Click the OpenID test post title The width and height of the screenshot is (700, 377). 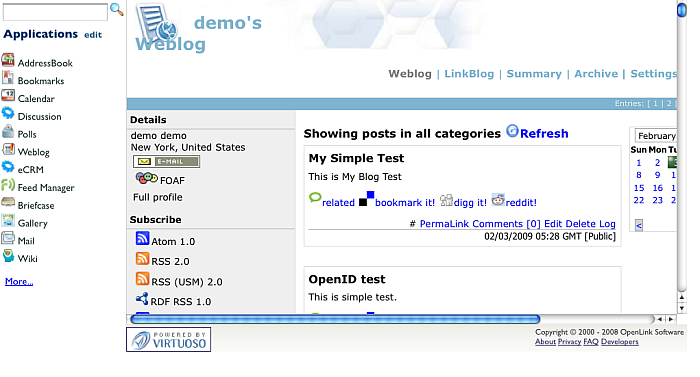[347, 279]
